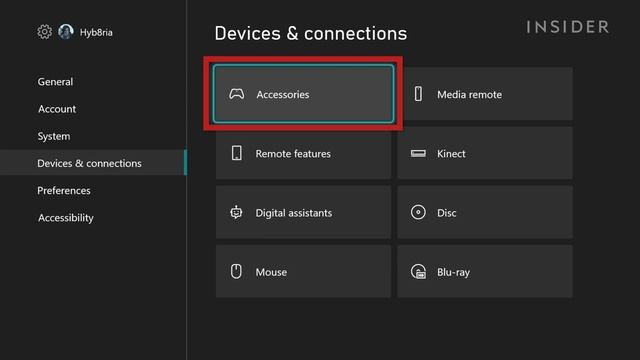Open the Disc settings tile
Viewport: 640px width, 360px height.
485,212
